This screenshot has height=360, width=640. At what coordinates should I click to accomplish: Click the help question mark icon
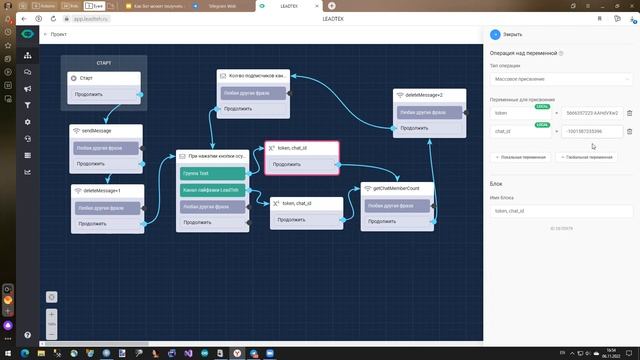[x=27, y=335]
